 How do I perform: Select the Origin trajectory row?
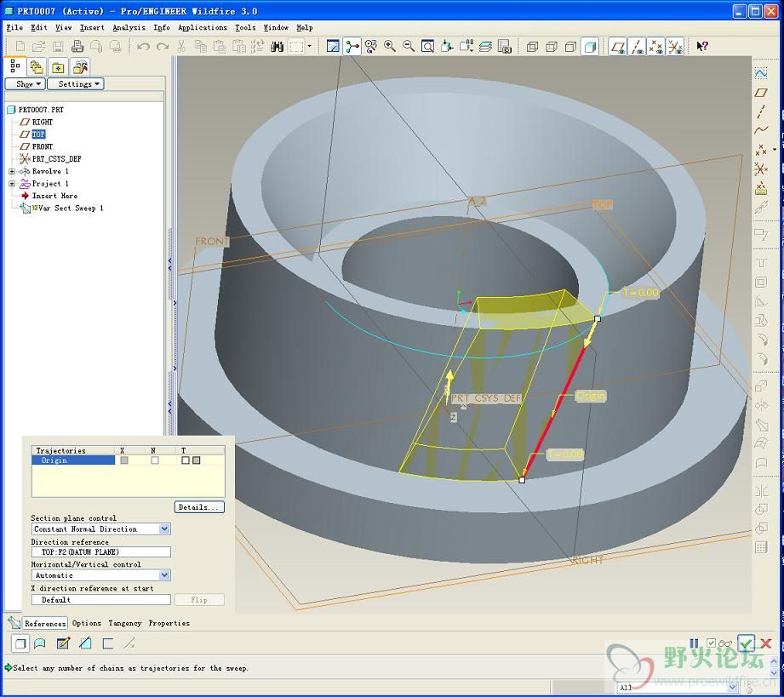(x=128, y=460)
